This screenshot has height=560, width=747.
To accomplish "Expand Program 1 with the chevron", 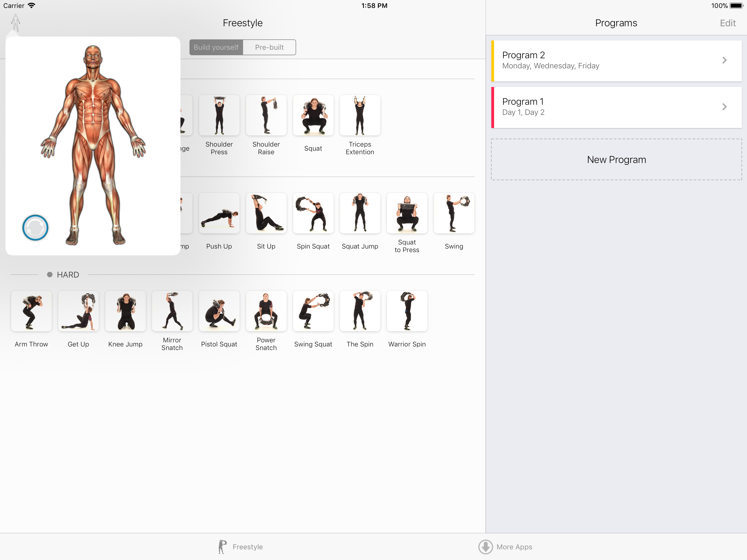I will (724, 107).
